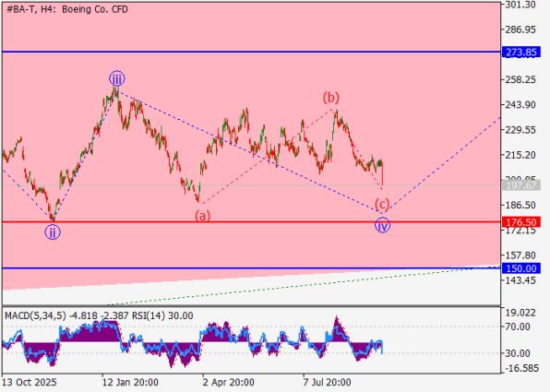Click the 2 Apr 20:00 time axis label
The width and height of the screenshot is (550, 392).
point(229,382)
